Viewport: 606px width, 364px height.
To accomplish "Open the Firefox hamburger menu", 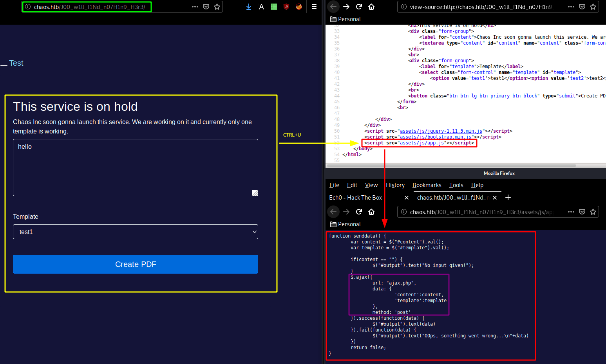I will [314, 7].
